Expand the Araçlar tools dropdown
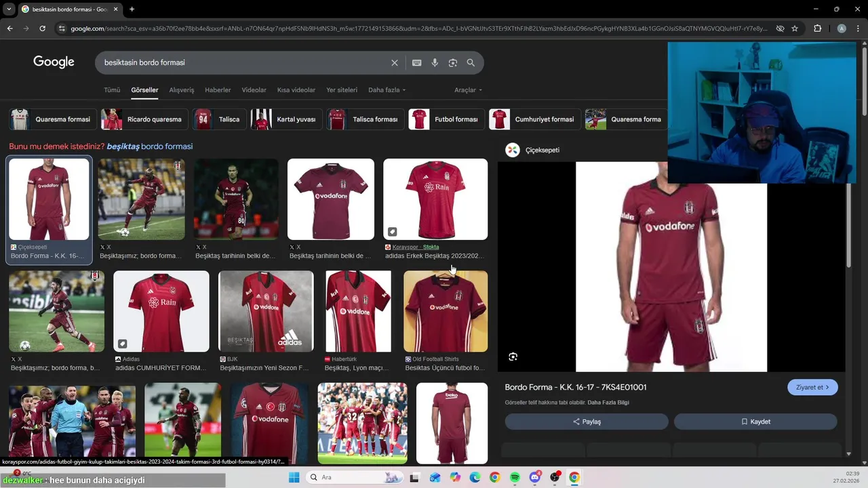868x488 pixels. point(468,90)
